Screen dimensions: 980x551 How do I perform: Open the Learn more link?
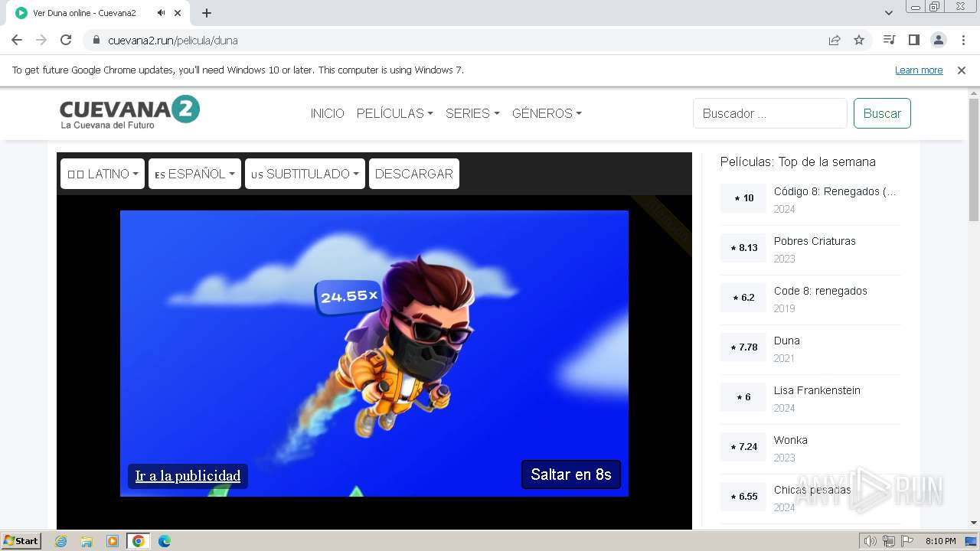(x=919, y=70)
